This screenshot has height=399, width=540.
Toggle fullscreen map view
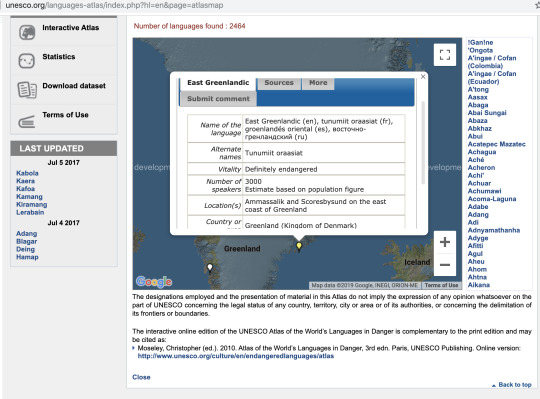click(x=445, y=55)
